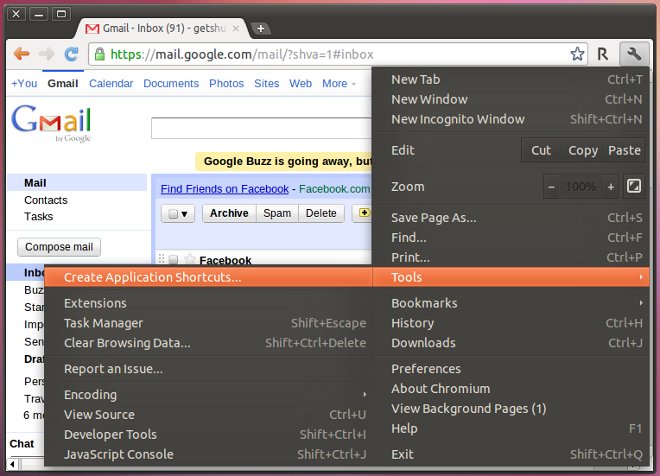Screen dimensions: 660x476
Task: Open Preferences from the menu
Action: (511, 369)
